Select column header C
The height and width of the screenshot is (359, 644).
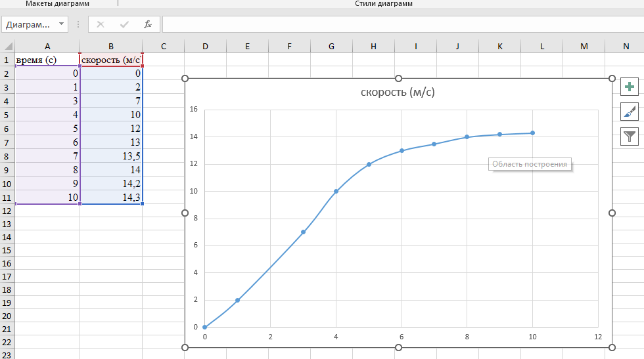pyautogui.click(x=163, y=47)
